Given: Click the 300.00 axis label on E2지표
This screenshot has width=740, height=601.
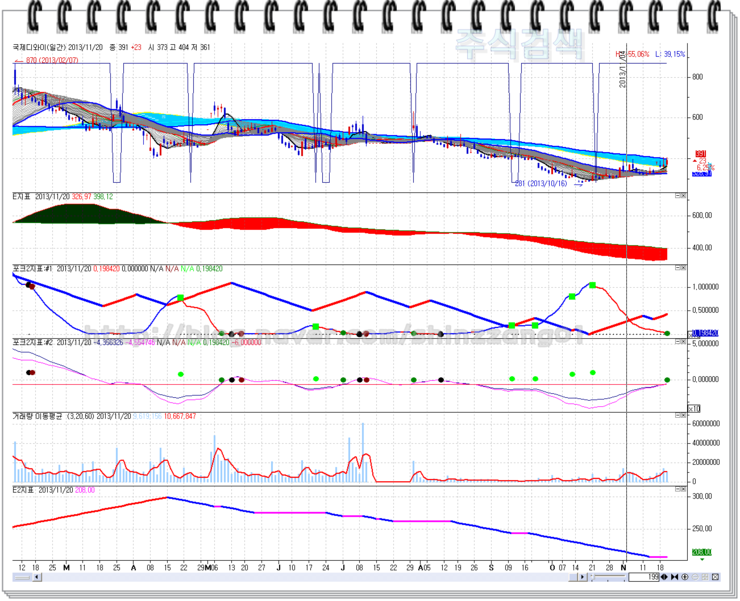Looking at the screenshot, I should click(x=702, y=497).
